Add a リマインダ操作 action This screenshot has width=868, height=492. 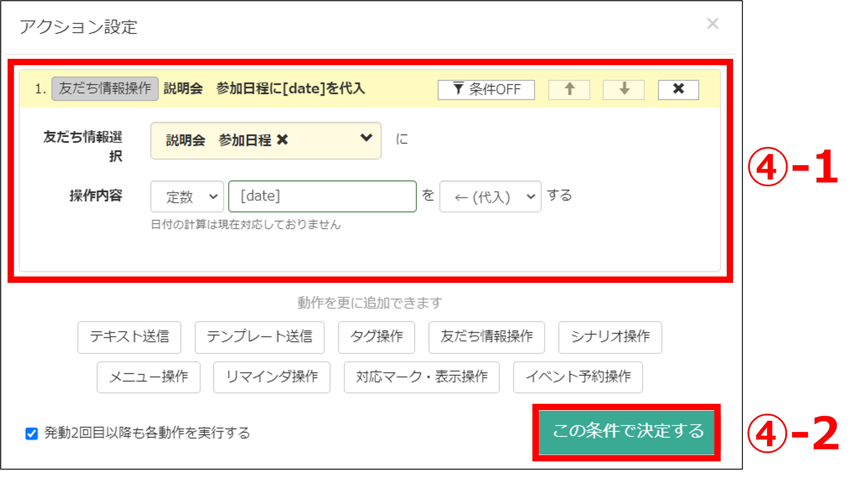[x=272, y=377]
